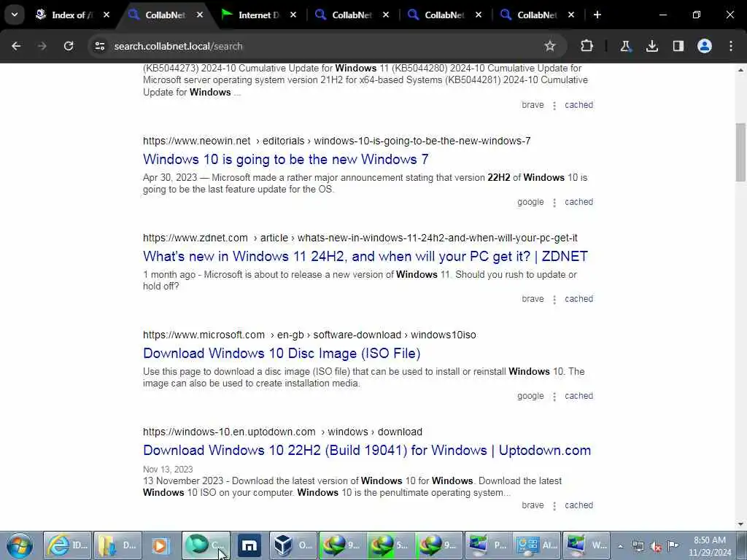This screenshot has width=747, height=560.
Task: Open 'What's new in Windows 11 24H2' ZDNET result
Action: coord(365,256)
